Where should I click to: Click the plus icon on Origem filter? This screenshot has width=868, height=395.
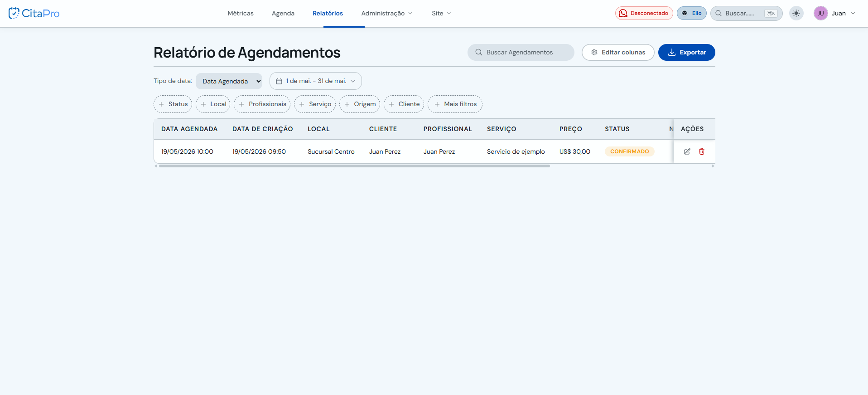347,104
